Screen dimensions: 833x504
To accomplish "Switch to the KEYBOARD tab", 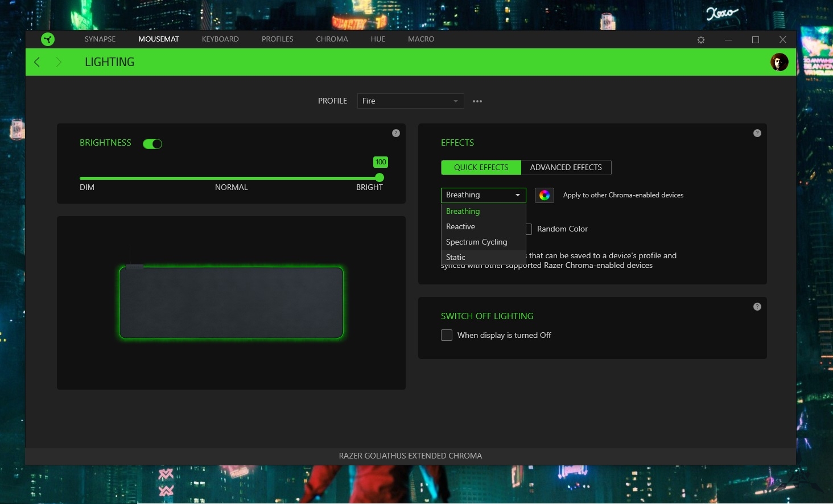I will click(x=220, y=39).
